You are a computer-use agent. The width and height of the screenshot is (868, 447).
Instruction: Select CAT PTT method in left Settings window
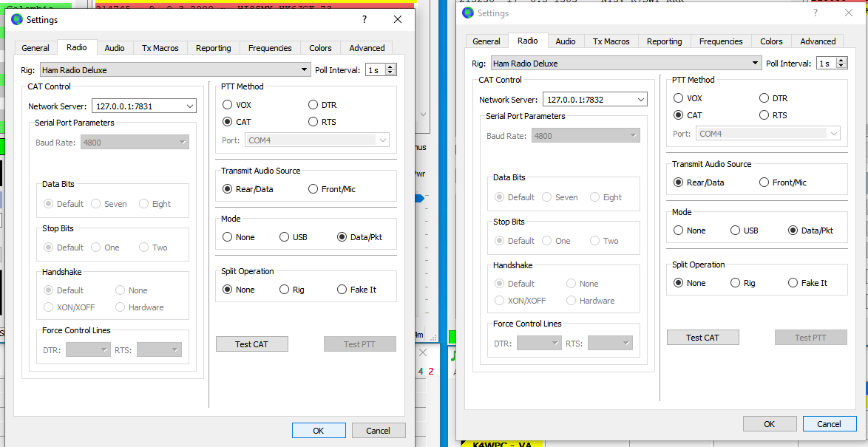237,122
